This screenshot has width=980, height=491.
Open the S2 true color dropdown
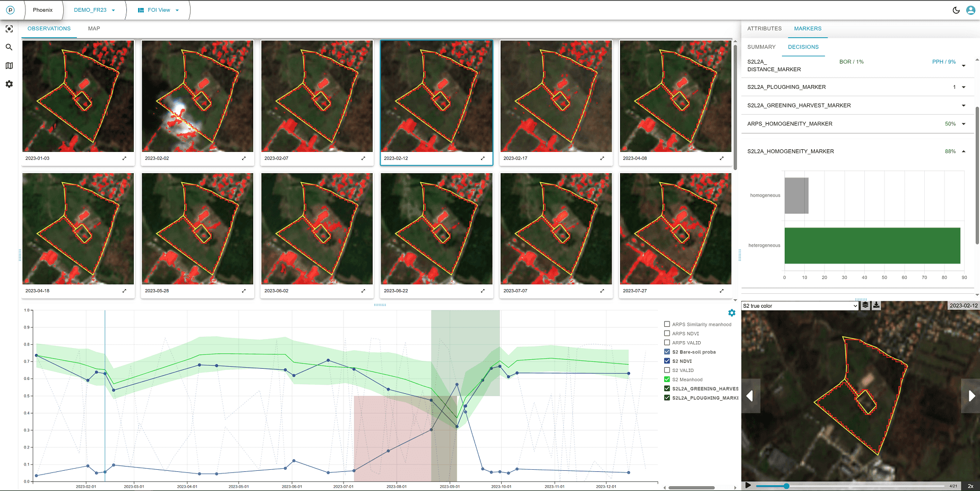tap(800, 306)
